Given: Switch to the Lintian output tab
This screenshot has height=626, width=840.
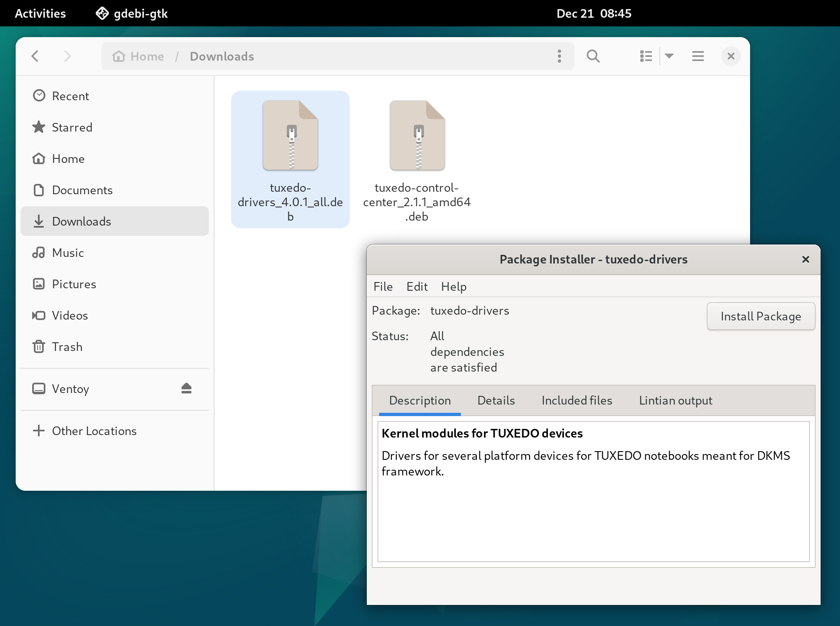Looking at the screenshot, I should point(676,400).
